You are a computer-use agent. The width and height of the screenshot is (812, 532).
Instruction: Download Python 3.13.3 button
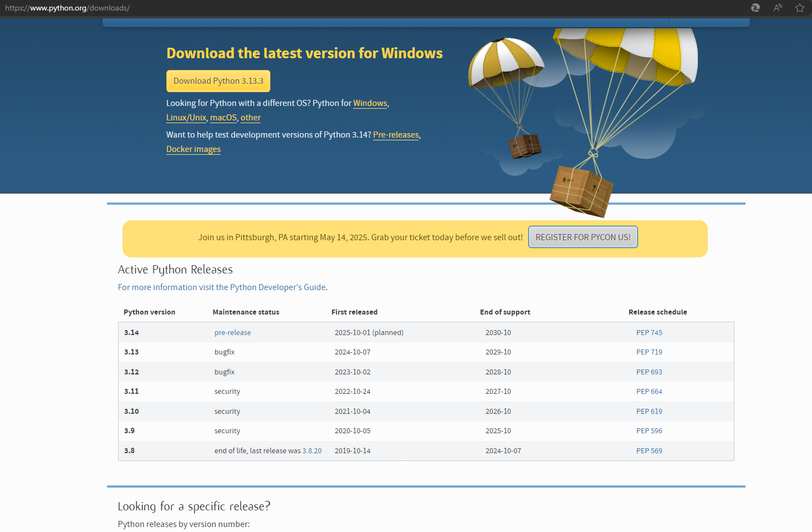point(218,81)
